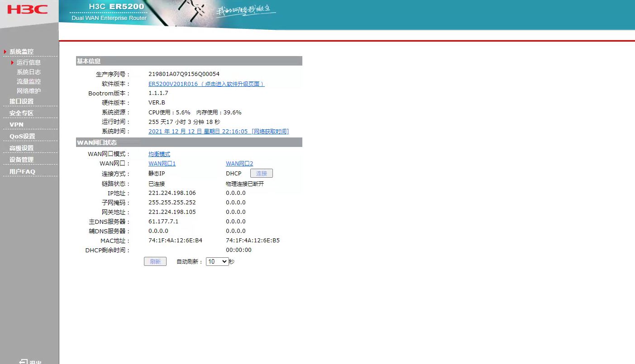Open the 设备管理 menu
This screenshot has width=635, height=364.
22,160
